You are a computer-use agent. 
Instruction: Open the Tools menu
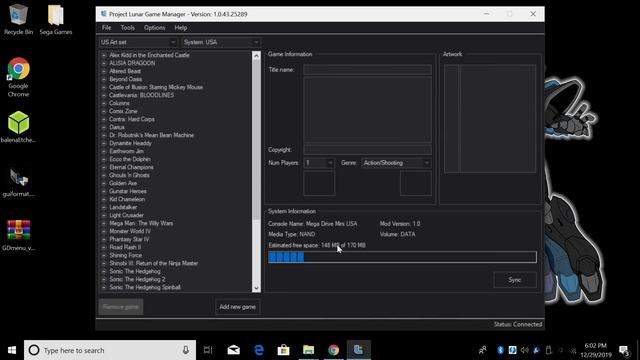tap(127, 28)
